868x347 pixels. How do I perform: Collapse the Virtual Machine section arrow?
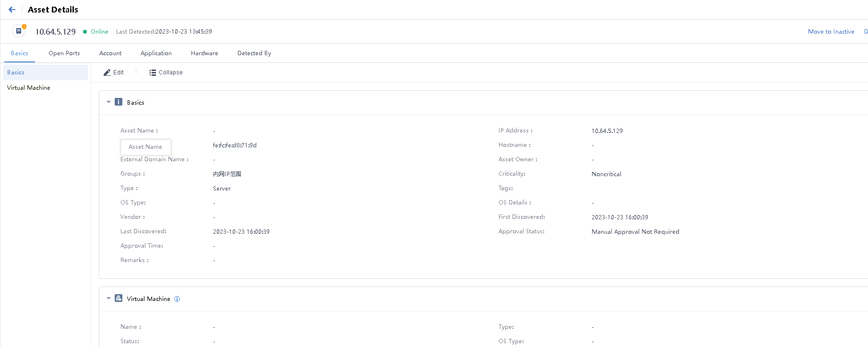coord(108,299)
